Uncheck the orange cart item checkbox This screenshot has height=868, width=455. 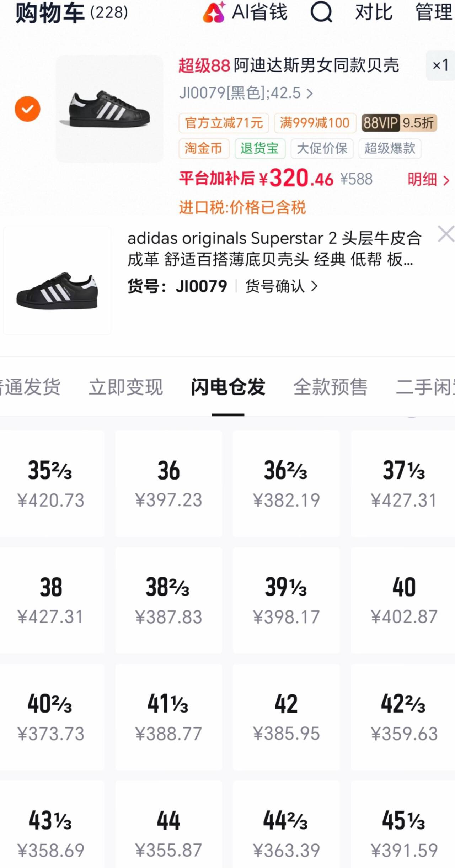(27, 109)
